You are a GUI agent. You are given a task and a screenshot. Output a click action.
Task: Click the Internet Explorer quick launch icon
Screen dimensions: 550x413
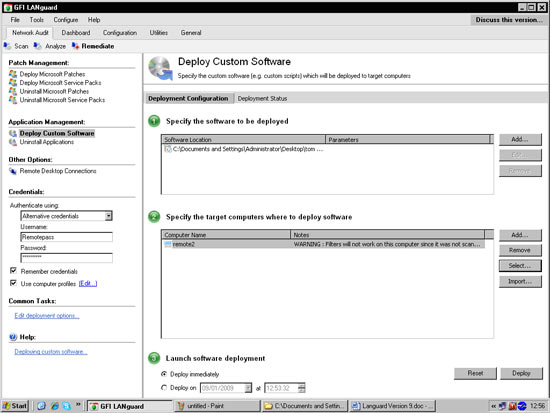(54, 406)
